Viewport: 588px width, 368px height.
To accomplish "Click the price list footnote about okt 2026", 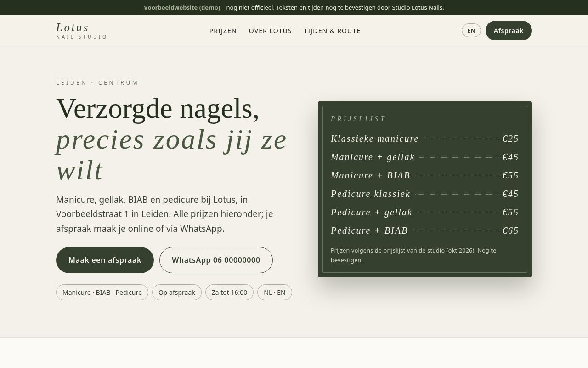I will click(413, 255).
